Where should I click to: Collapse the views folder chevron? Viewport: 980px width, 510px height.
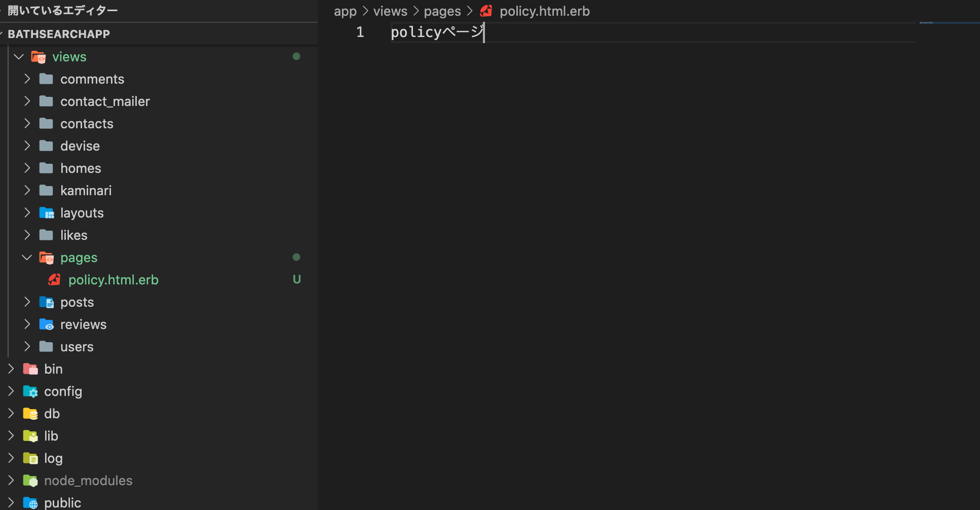19,57
